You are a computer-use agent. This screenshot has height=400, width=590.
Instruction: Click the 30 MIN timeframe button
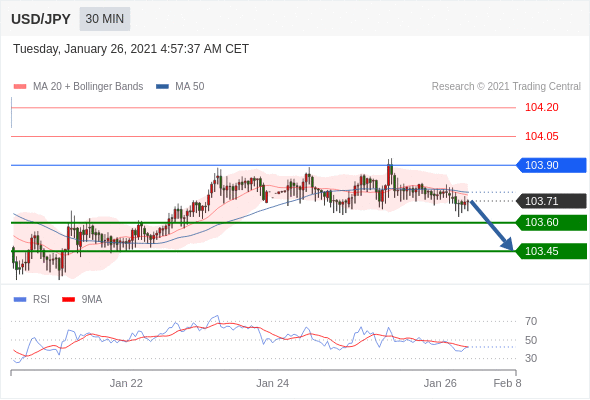[x=105, y=19]
